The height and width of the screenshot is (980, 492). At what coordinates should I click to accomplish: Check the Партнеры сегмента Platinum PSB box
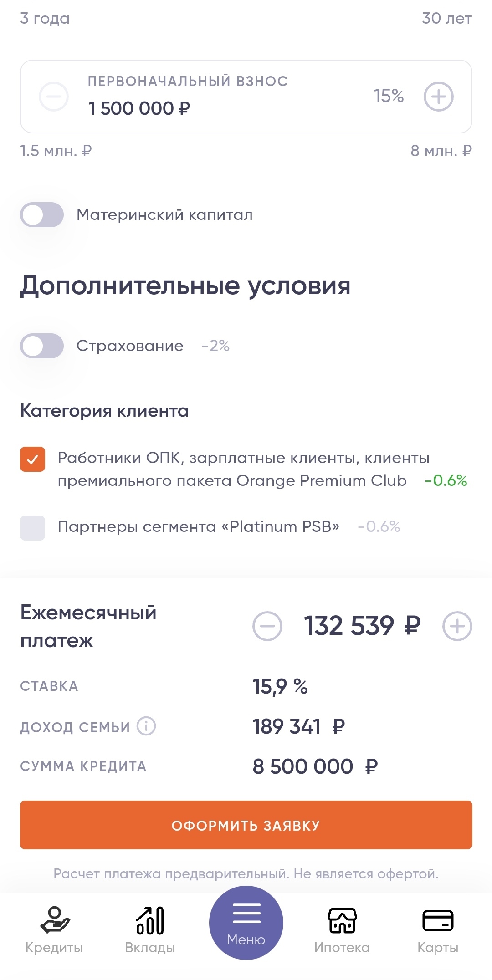(x=33, y=528)
